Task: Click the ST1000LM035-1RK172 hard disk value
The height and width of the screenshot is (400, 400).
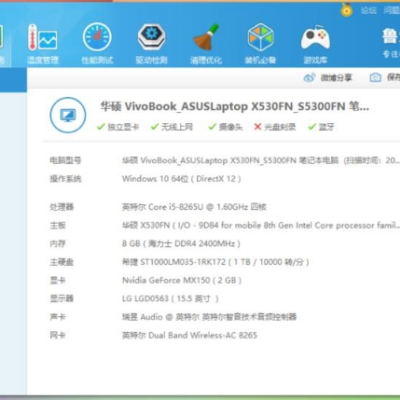Action: (216, 262)
